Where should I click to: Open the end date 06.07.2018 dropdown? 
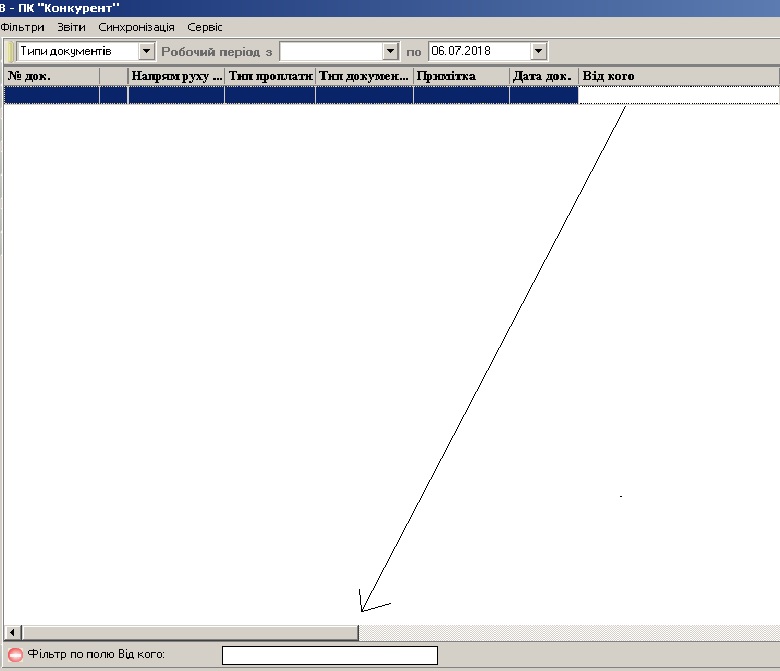pyautogui.click(x=539, y=50)
